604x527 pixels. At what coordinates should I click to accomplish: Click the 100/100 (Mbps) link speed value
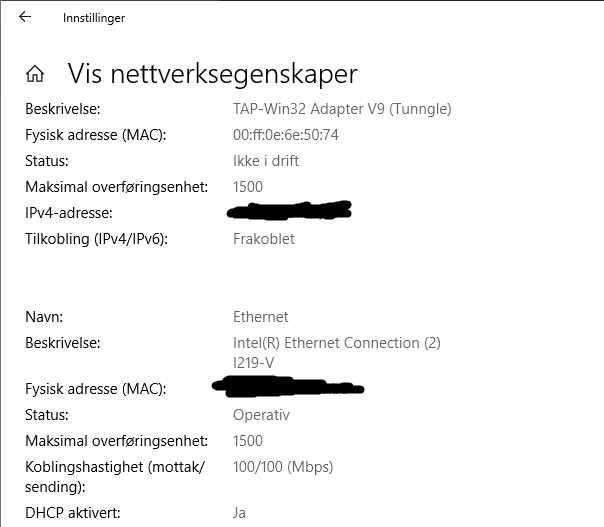coord(283,467)
